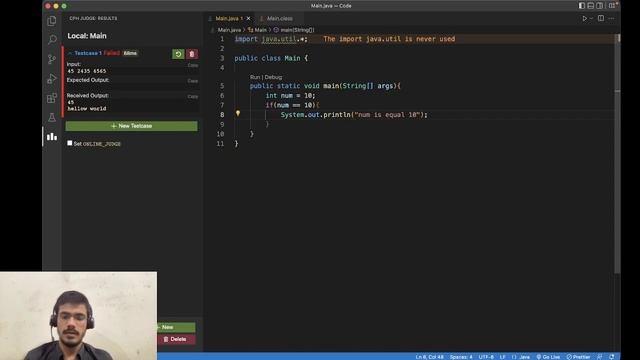This screenshot has width=640, height=360.
Task: Switch to the Main.java tab
Action: coord(229,18)
